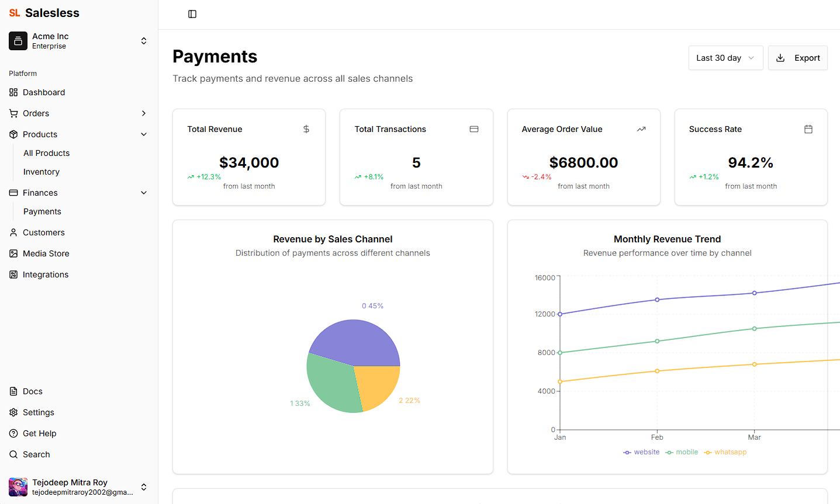The height and width of the screenshot is (504, 840).
Task: Toggle whatsapp series in chart legend
Action: (x=725, y=452)
